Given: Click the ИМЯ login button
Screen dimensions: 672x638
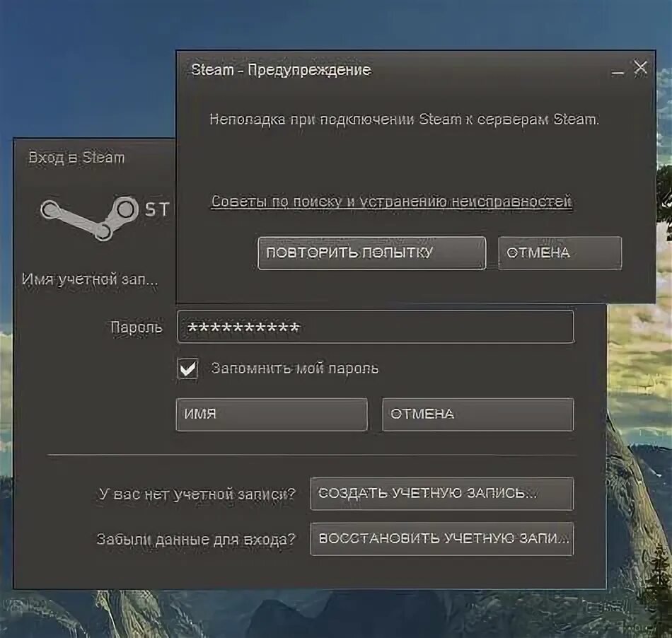Looking at the screenshot, I should coord(272,414).
